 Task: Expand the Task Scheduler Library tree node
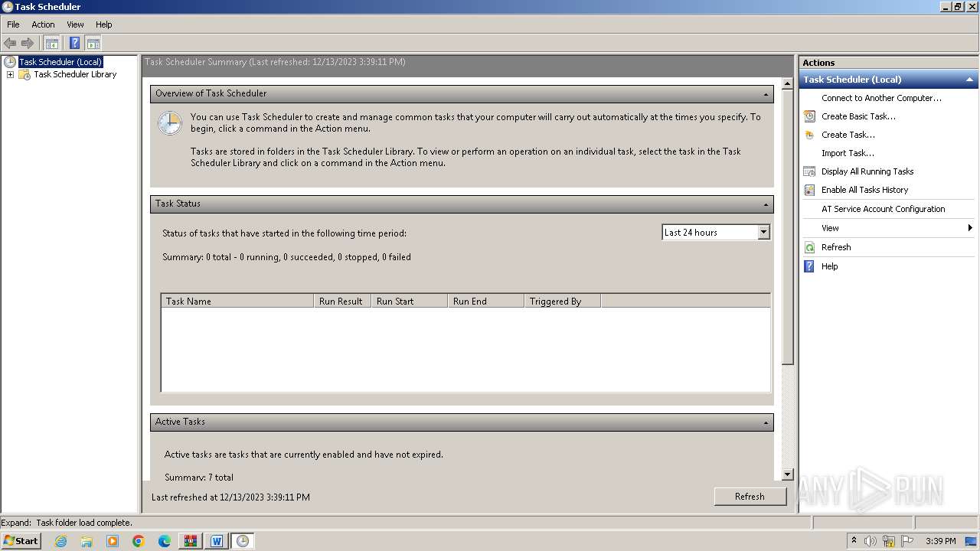click(x=10, y=74)
